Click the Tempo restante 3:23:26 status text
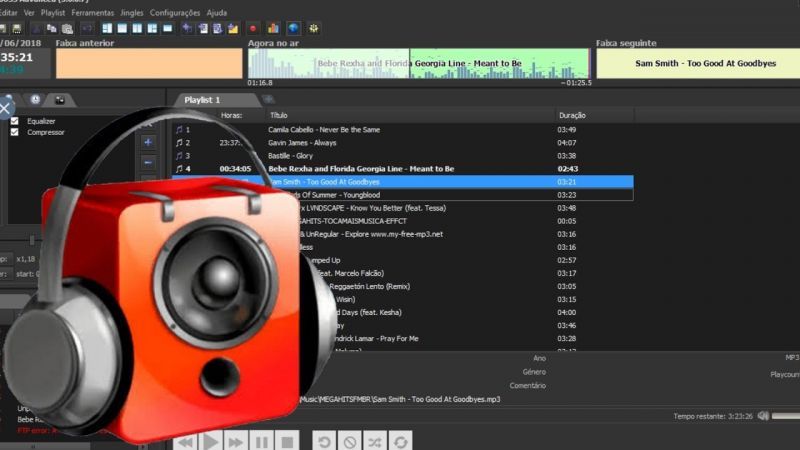800x450 pixels. point(713,416)
